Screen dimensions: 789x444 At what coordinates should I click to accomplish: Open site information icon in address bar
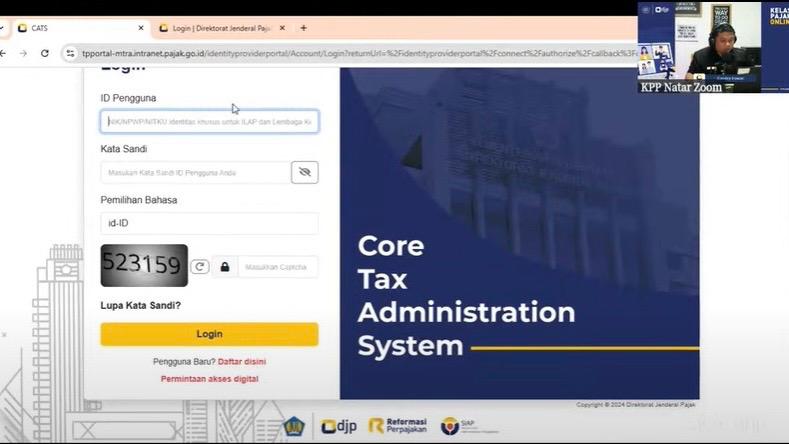point(70,53)
